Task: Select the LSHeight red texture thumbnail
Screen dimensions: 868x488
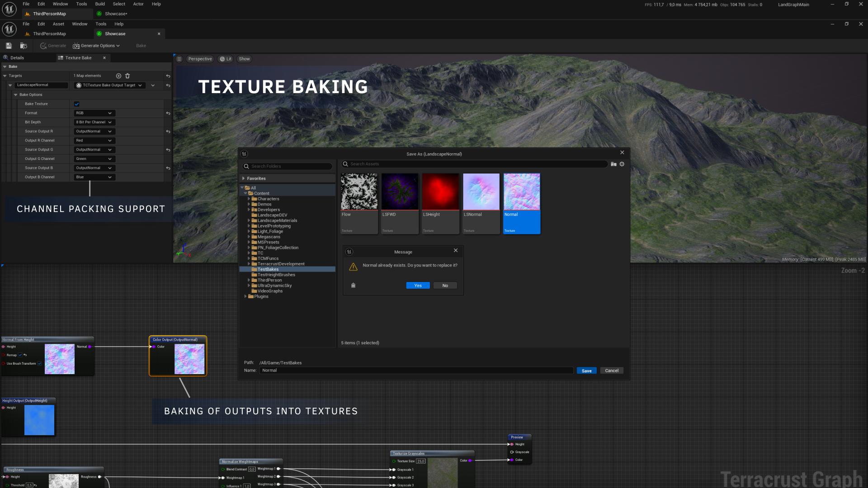Action: coord(440,192)
